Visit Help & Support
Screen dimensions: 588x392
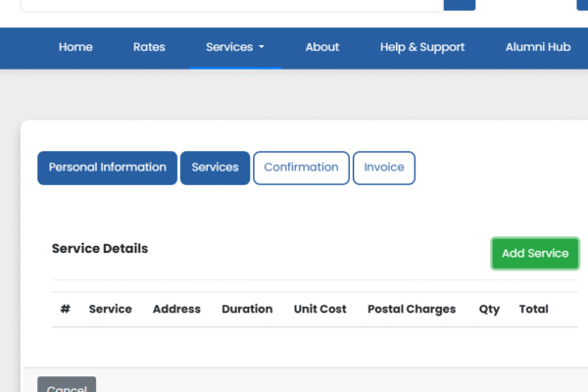click(422, 47)
